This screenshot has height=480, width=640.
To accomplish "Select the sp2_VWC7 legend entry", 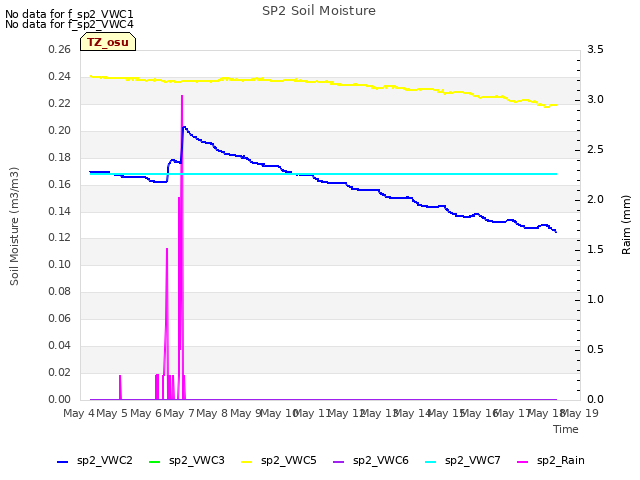I will [x=462, y=461].
